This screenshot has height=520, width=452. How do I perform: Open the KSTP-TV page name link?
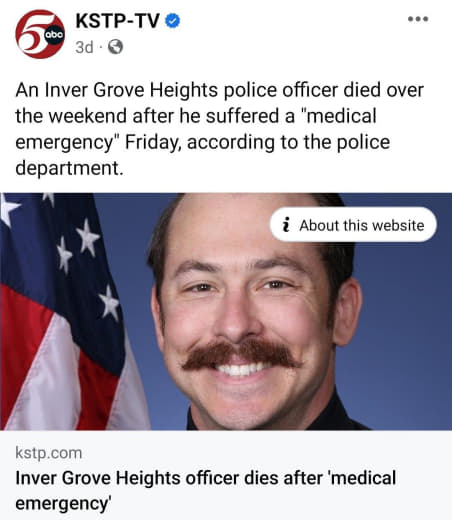[117, 21]
